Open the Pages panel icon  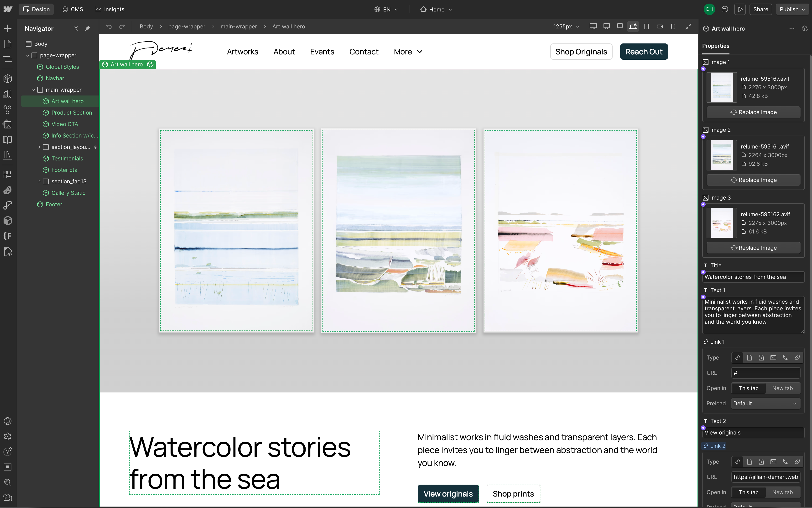point(7,44)
